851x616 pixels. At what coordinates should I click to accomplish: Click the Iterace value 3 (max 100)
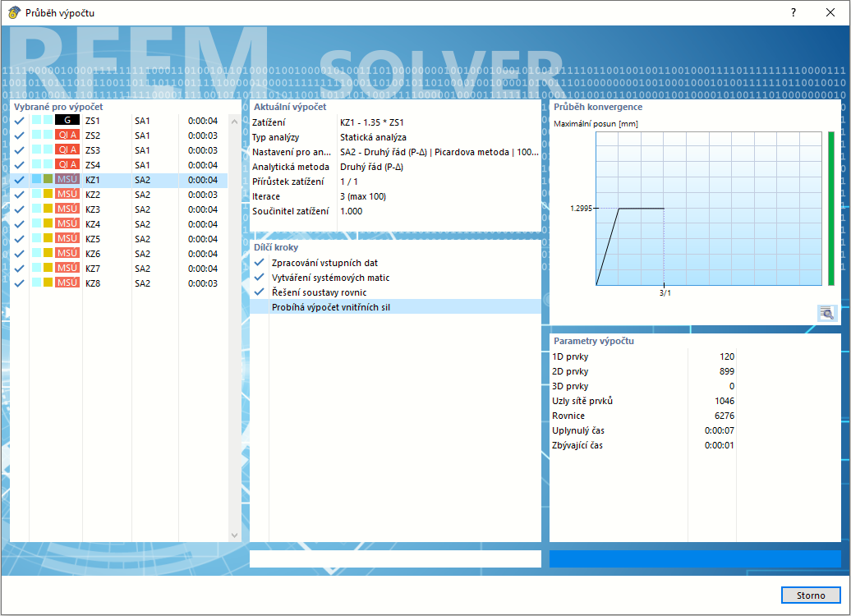(363, 196)
